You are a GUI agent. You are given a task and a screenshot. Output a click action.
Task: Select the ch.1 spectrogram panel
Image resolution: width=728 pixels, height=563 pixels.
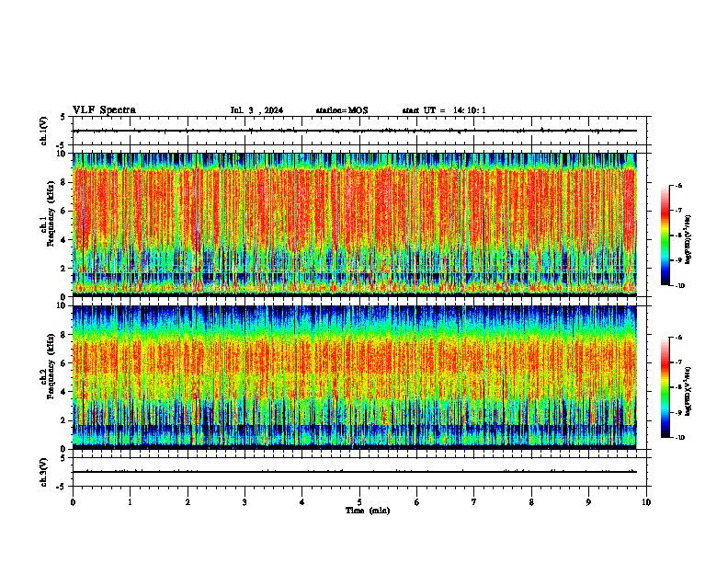[x=354, y=224]
